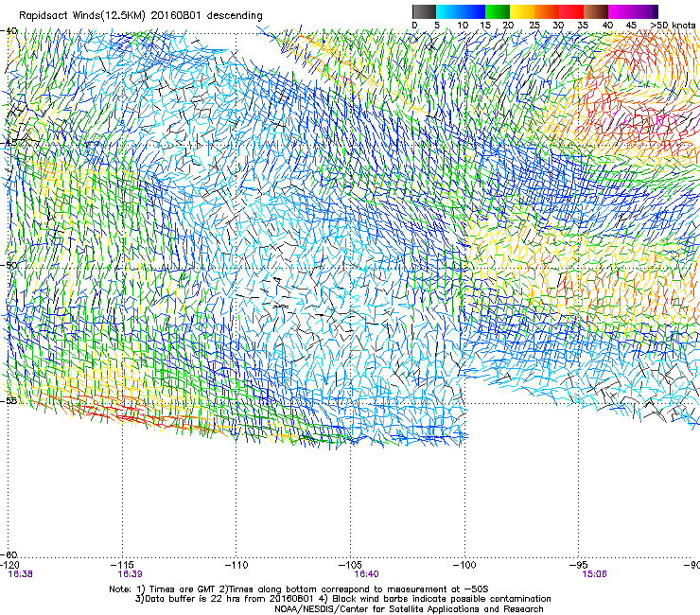Click the purple '16:38' time stamp

pyautogui.click(x=20, y=574)
